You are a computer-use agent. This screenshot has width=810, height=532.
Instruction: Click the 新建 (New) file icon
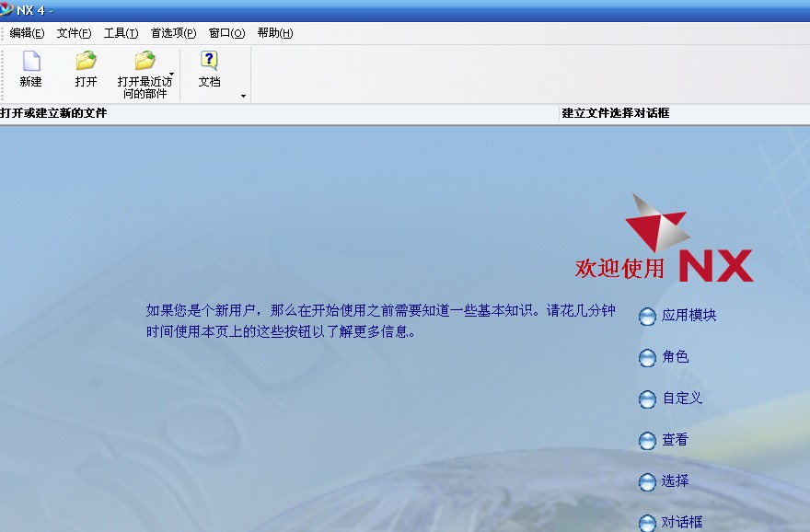pos(31,61)
